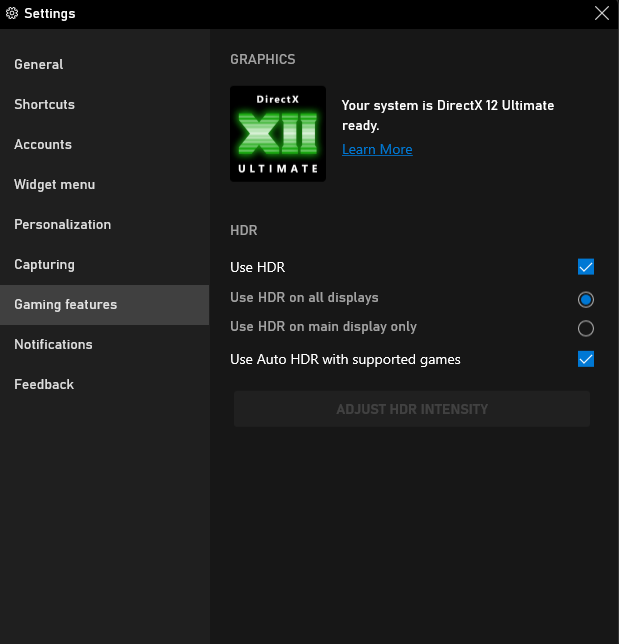Navigate to Personalization settings
Viewport: 619px width, 644px height.
tap(62, 224)
